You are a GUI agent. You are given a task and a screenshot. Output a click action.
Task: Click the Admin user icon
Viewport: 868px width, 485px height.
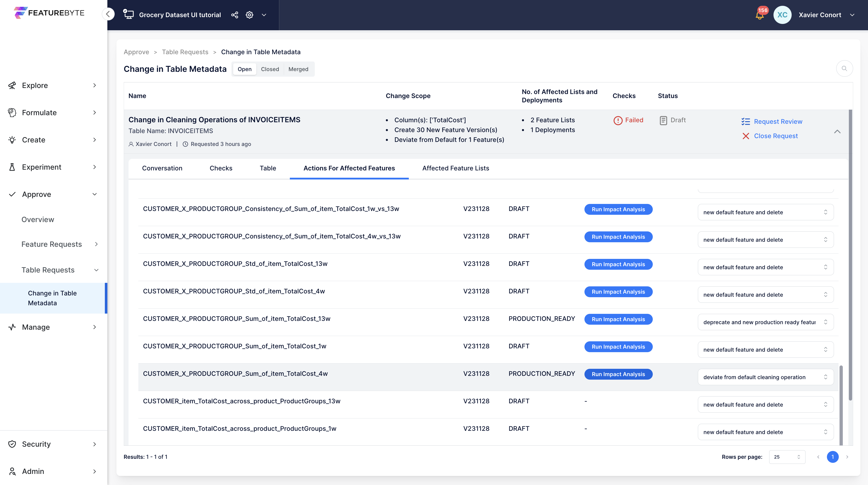click(12, 471)
